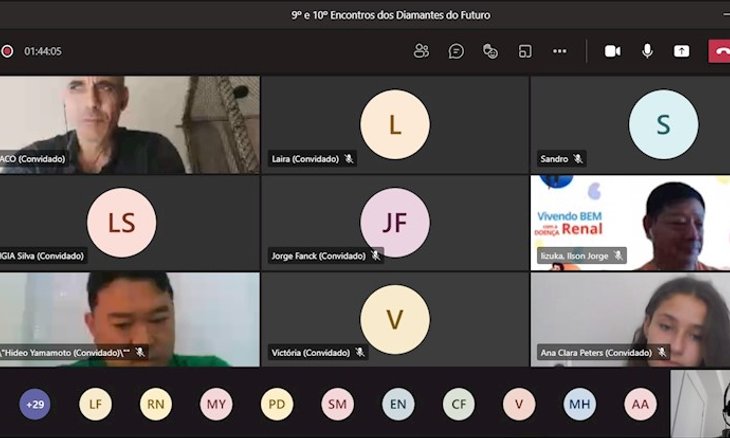Click the Victória (Convidado) name label
Viewport: 730px width, 438px height.
311,352
